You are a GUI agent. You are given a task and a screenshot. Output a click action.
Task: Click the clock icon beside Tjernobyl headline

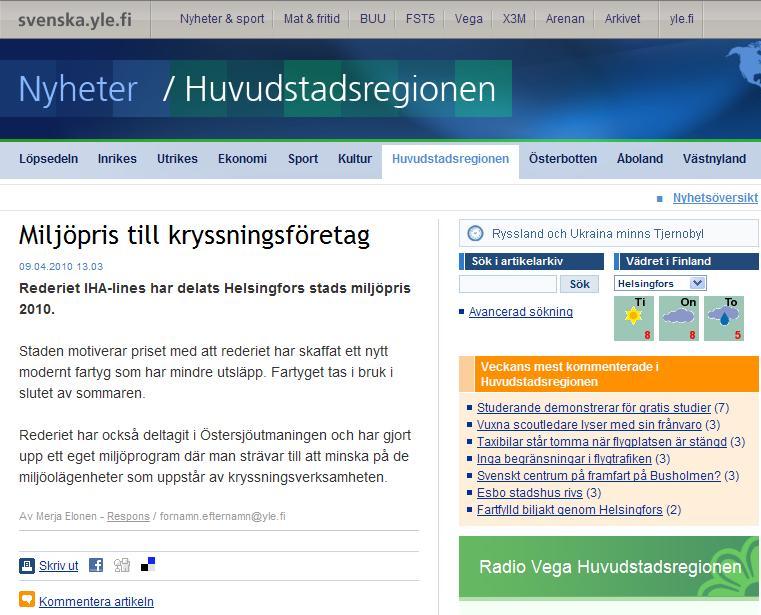[475, 234]
